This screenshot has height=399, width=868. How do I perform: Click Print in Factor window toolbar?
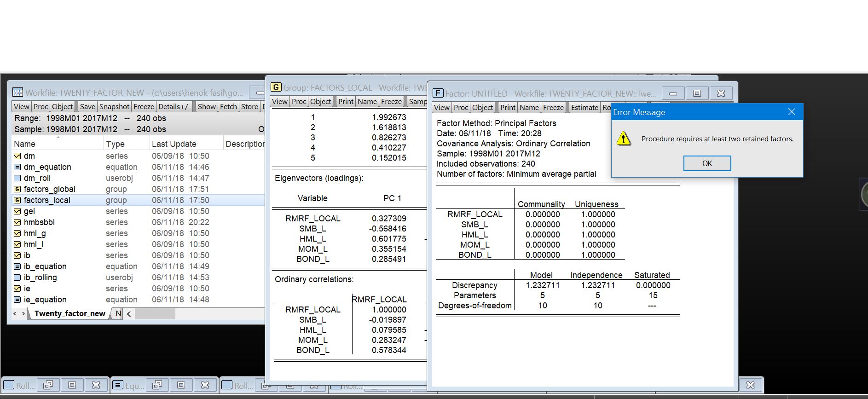[508, 107]
